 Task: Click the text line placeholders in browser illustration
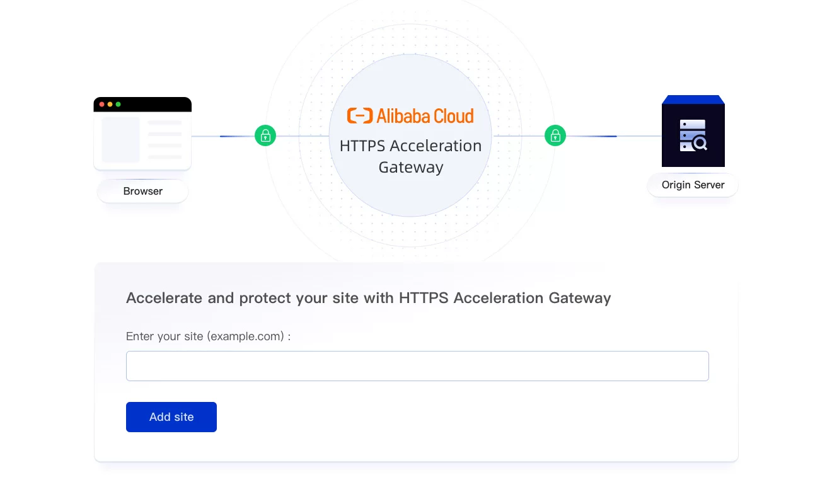pos(165,139)
